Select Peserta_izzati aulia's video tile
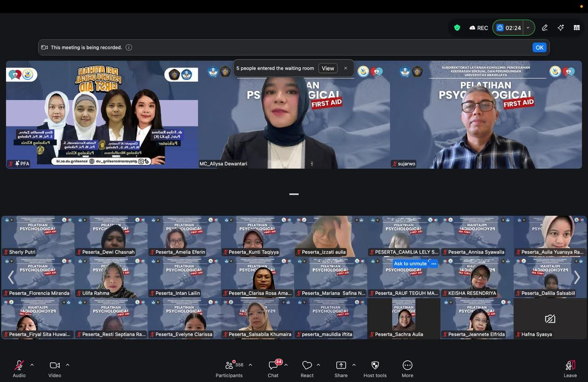The image size is (588, 382). (331, 236)
